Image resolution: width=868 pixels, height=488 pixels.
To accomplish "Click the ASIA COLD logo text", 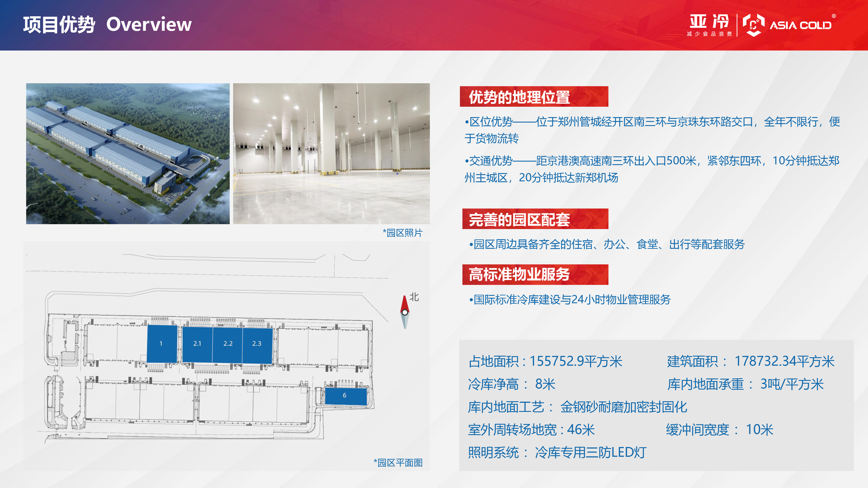I will [800, 26].
